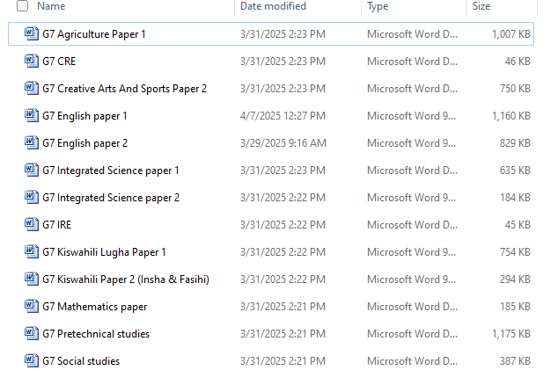Click the Type column header to sort
Image resolution: width=550 pixels, height=392 pixels.
[378, 6]
